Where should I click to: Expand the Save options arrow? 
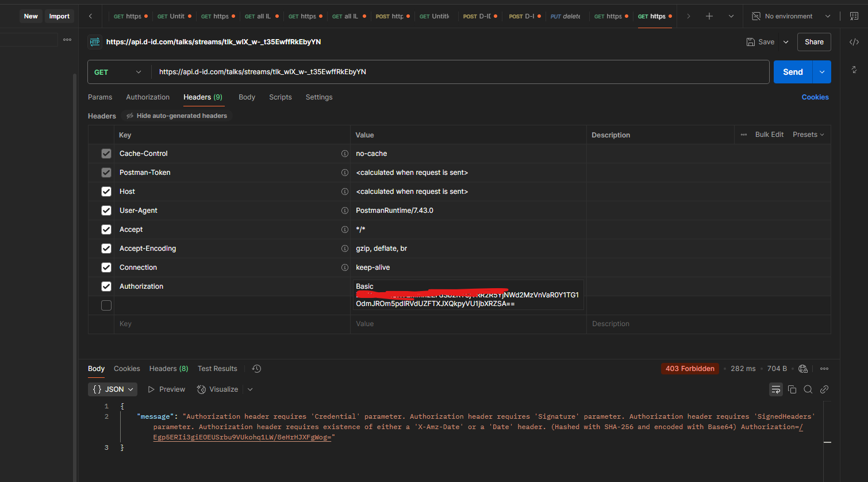point(786,42)
